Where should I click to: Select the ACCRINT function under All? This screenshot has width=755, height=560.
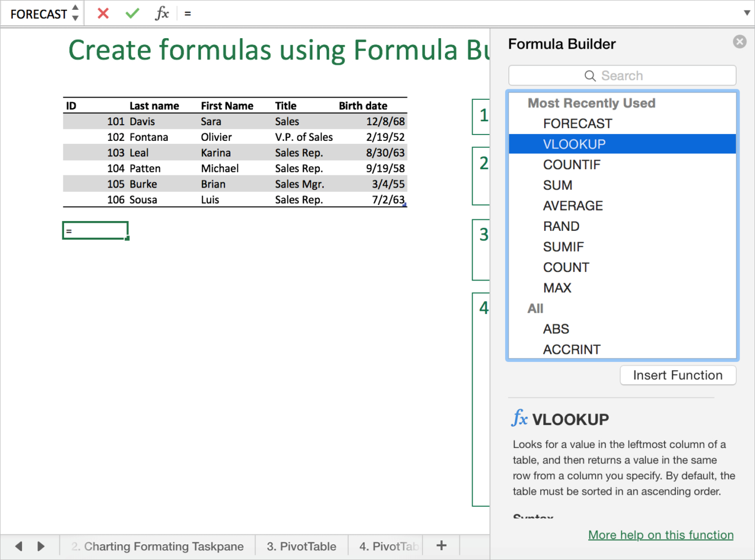tap(572, 349)
